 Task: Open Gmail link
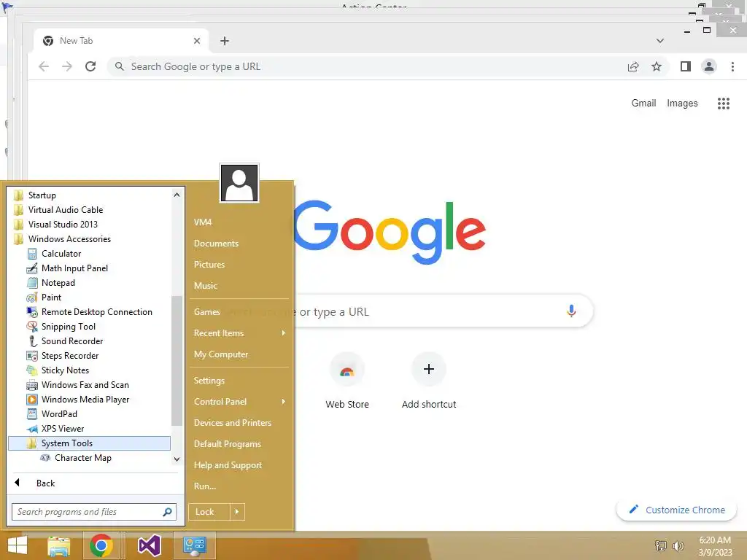(x=643, y=104)
